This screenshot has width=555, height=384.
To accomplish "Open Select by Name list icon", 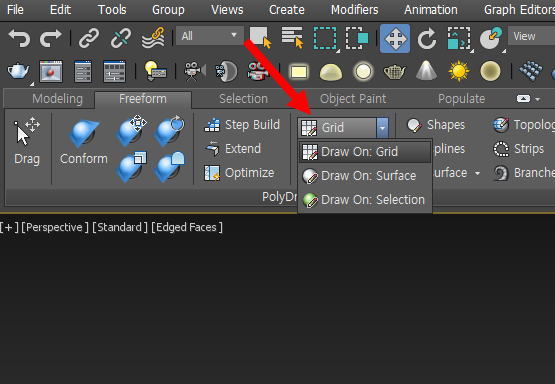I will tap(293, 38).
